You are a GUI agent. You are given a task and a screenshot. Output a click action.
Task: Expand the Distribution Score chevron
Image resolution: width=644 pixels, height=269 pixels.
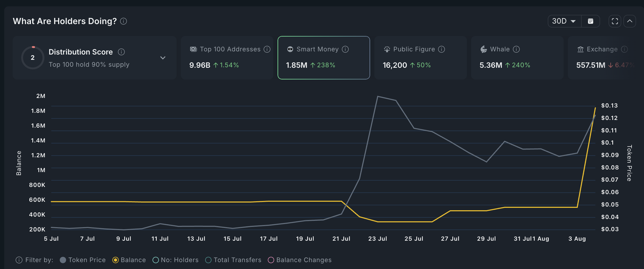[x=163, y=58]
